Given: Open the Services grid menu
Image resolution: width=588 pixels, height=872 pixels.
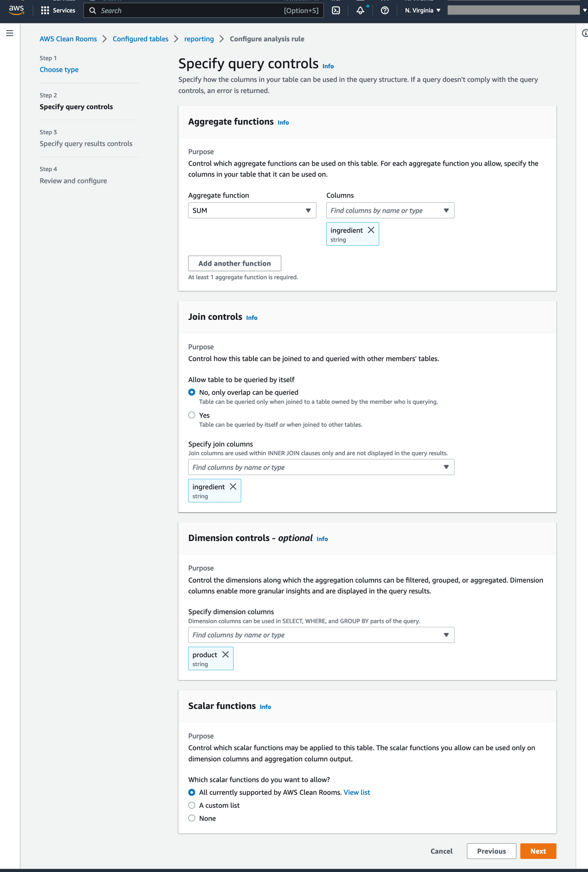Looking at the screenshot, I should tap(45, 10).
